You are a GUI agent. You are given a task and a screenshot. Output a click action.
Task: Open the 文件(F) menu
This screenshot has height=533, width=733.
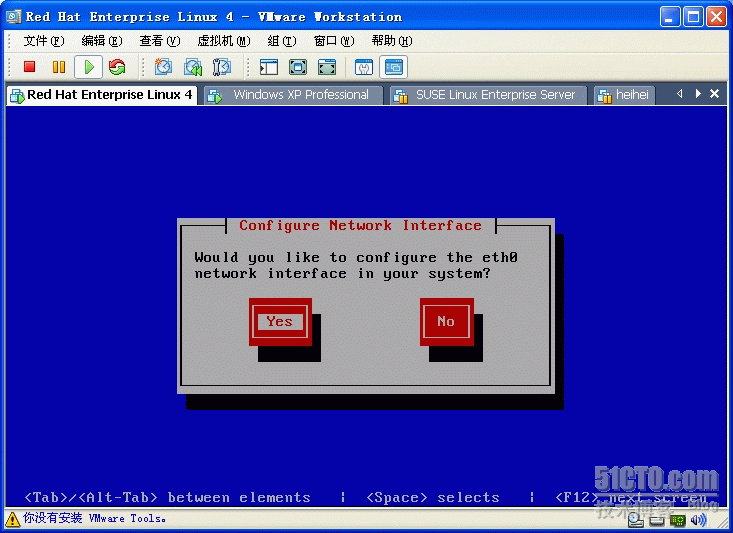click(44, 41)
